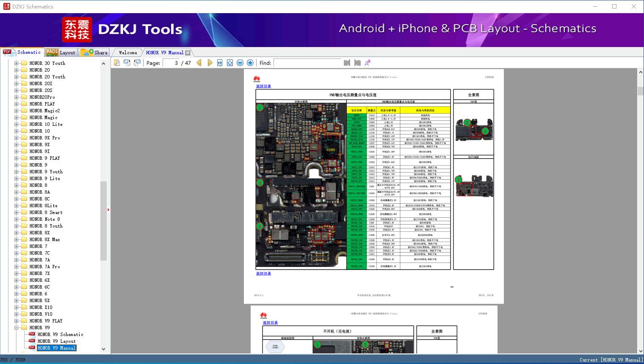Click the fit whole page icon
This screenshot has height=364, width=644.
pos(230,63)
